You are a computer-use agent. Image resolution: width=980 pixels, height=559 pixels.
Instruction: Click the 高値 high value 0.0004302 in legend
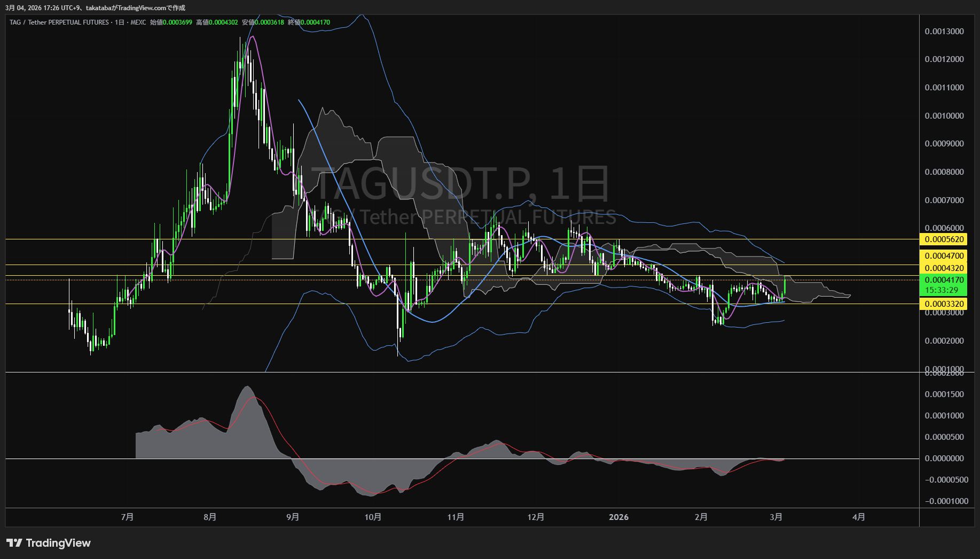tap(223, 22)
